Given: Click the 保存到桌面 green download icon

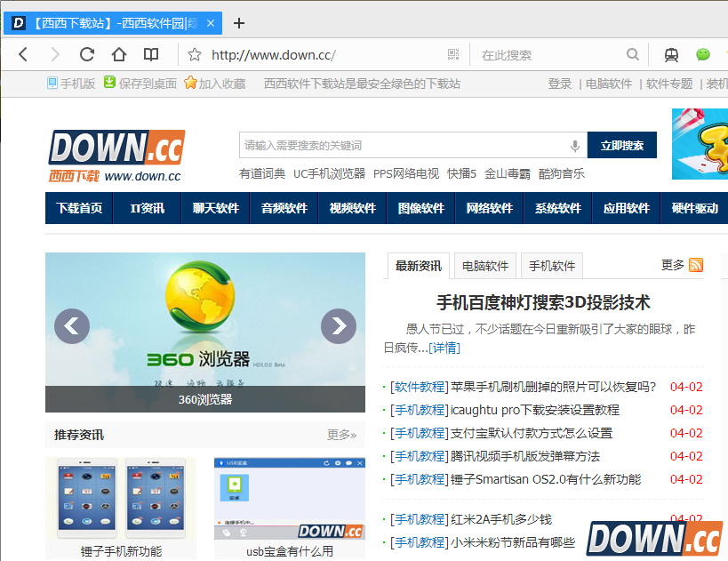Looking at the screenshot, I should (108, 84).
